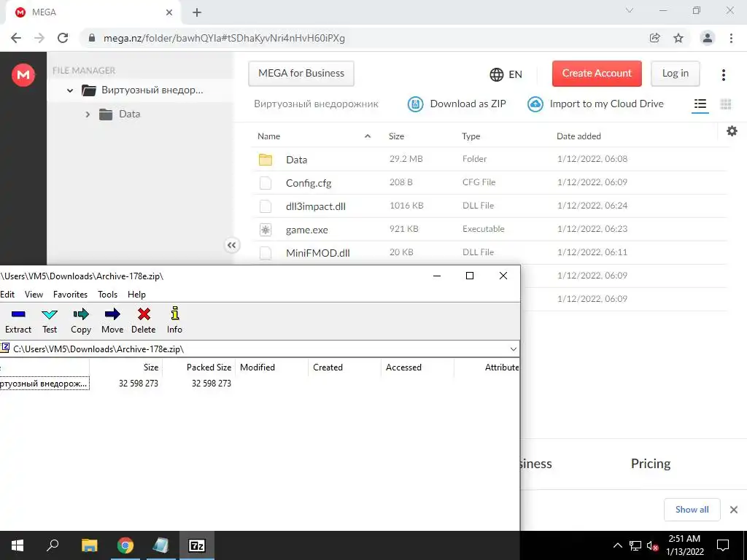Expand the Data folder in the tree
This screenshot has height=560, width=747.
[x=88, y=114]
